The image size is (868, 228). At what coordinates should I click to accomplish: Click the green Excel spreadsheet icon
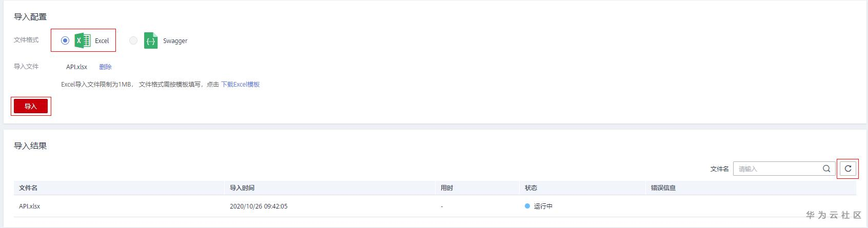tap(82, 40)
